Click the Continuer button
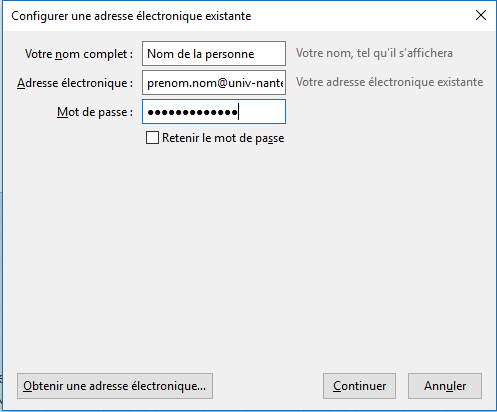 click(359, 386)
